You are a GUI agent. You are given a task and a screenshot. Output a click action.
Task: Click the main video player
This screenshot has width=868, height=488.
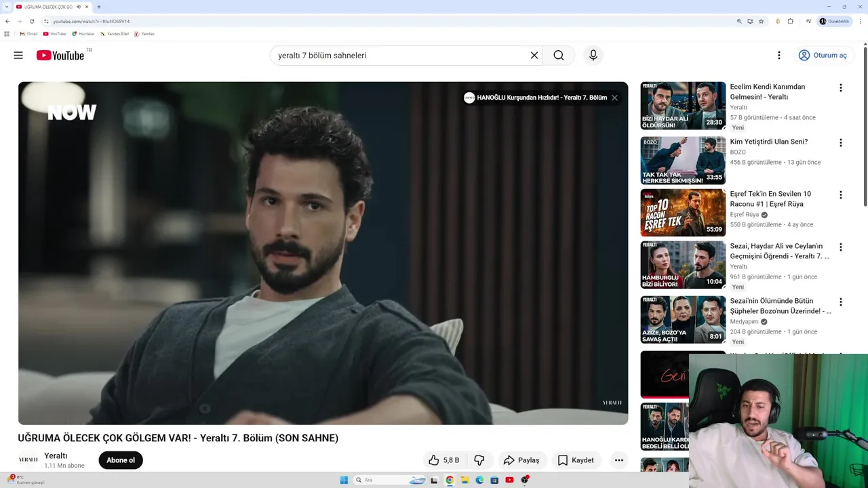pos(323,253)
